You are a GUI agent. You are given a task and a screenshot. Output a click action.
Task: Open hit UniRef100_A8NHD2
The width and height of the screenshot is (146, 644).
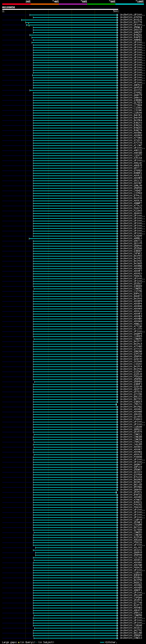pos(131,40)
